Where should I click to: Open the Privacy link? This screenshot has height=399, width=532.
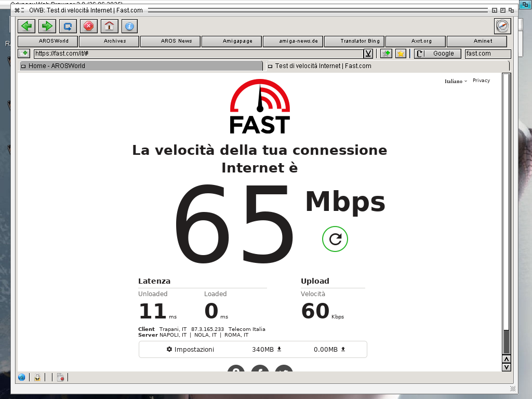pos(481,81)
